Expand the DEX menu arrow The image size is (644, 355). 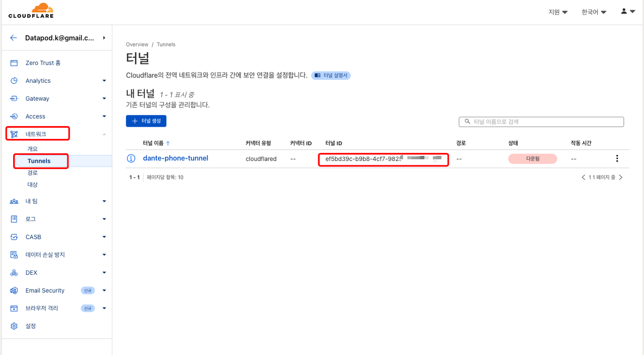[104, 273]
